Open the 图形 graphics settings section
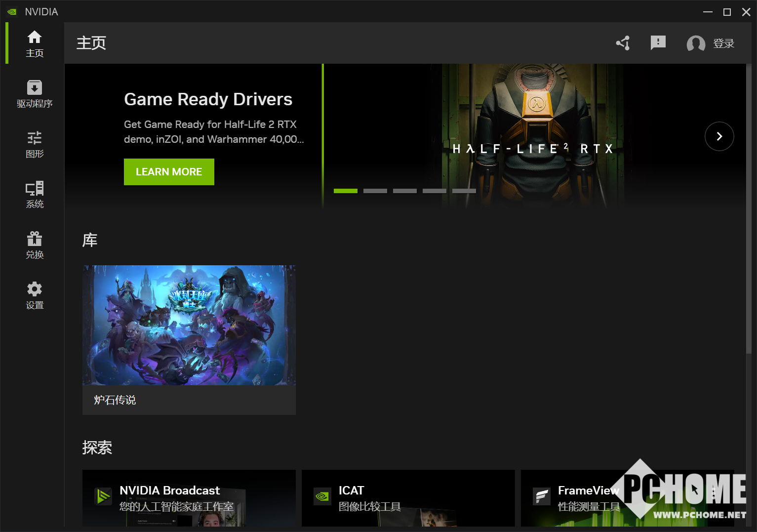 click(x=35, y=144)
